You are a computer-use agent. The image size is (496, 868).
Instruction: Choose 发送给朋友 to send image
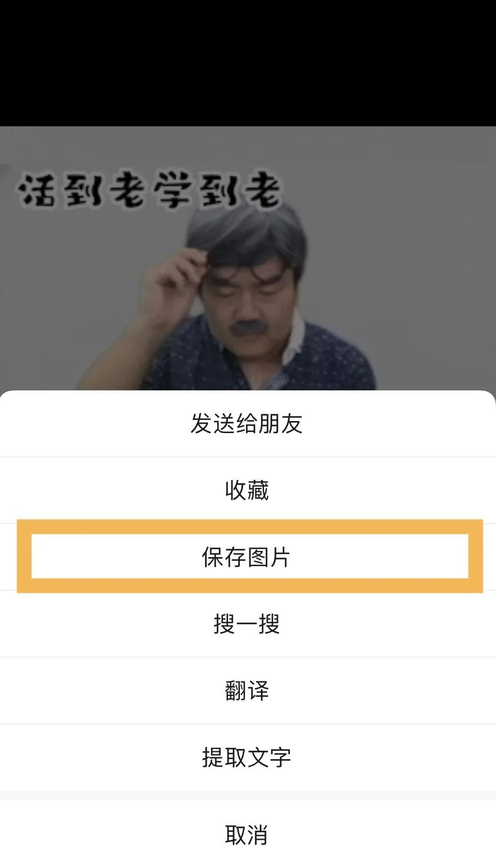pos(246,423)
